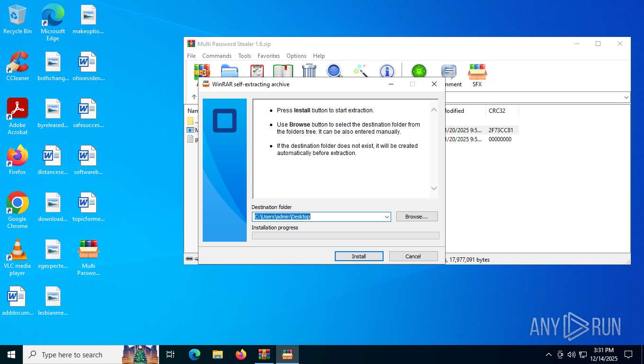Select the lesbianme... image file icon

pos(53,301)
